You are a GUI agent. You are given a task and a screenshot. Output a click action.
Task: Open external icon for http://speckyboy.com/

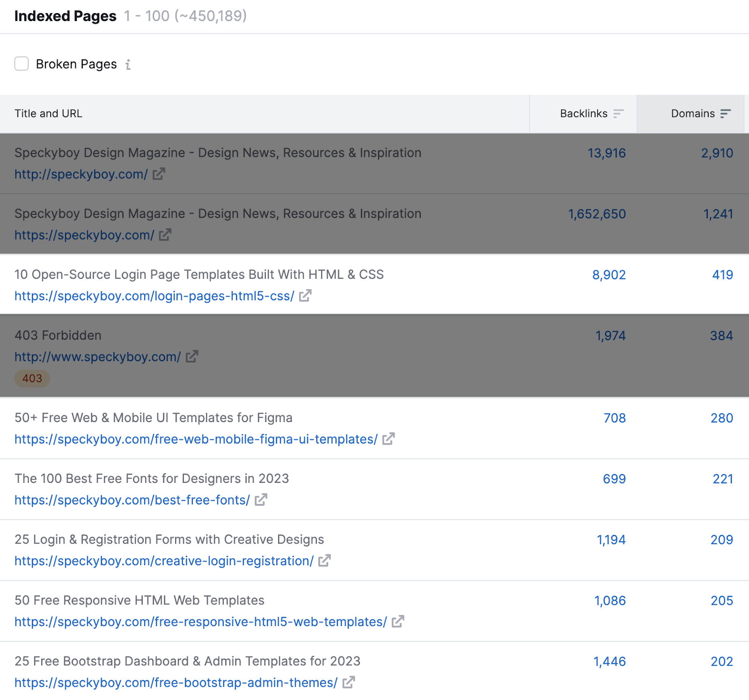coord(159,174)
